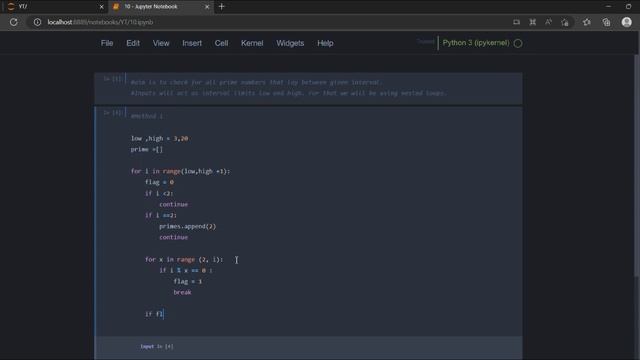
Task: Close the 10 - Jupyter Notebook tab
Action: [x=207, y=7]
